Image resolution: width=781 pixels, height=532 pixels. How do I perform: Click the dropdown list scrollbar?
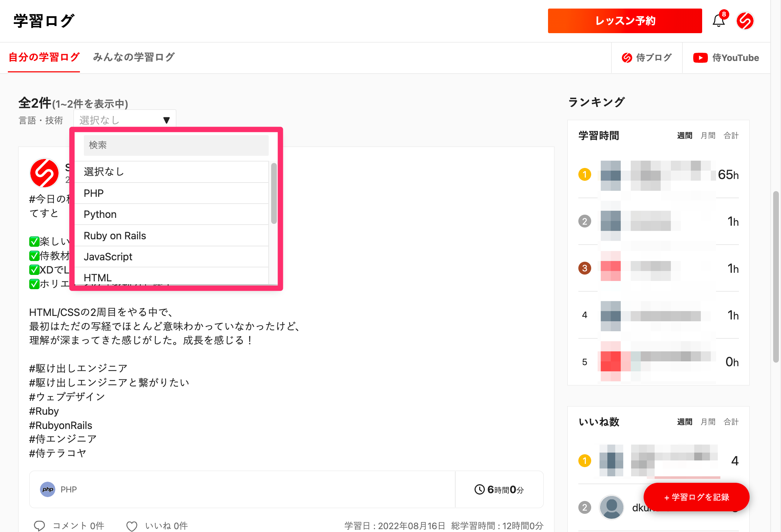(x=274, y=193)
